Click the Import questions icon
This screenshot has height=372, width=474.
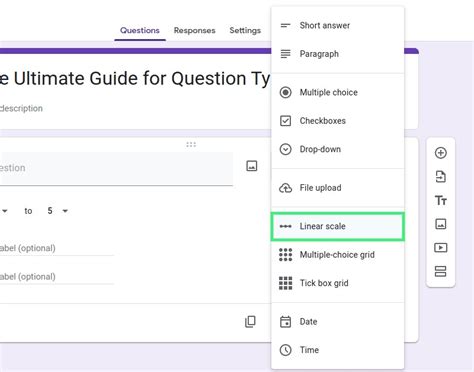pyautogui.click(x=441, y=177)
